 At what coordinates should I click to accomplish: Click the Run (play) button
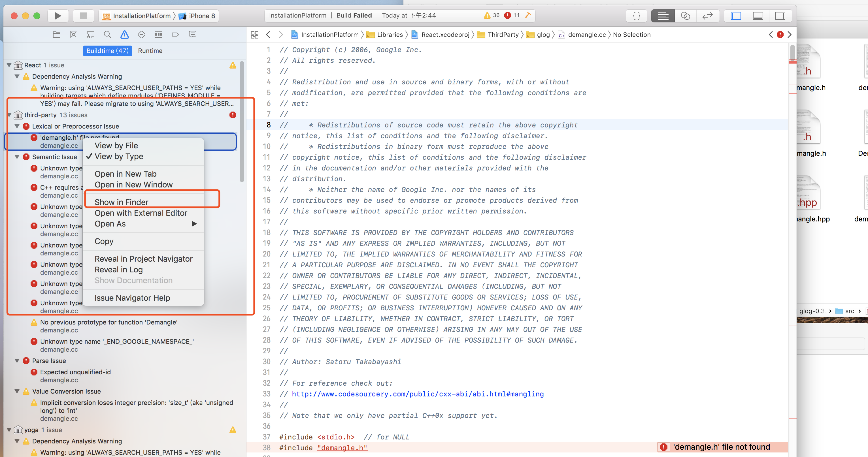(58, 16)
